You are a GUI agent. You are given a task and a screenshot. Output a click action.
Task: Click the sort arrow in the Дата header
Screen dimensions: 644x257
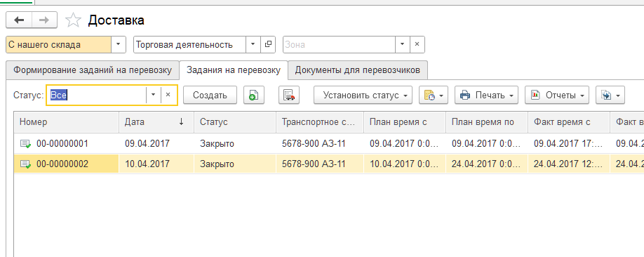point(181,122)
